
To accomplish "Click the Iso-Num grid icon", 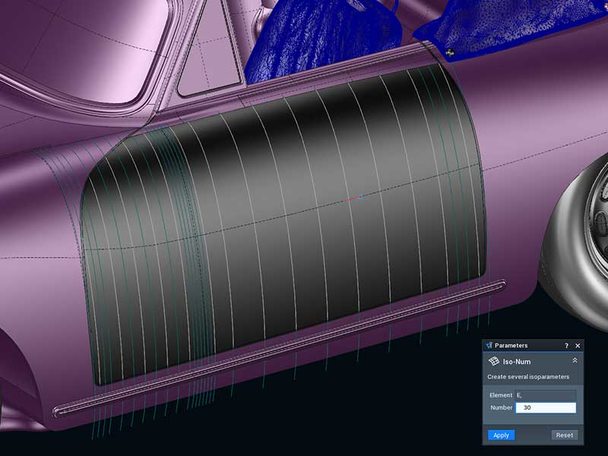I will pos(494,361).
